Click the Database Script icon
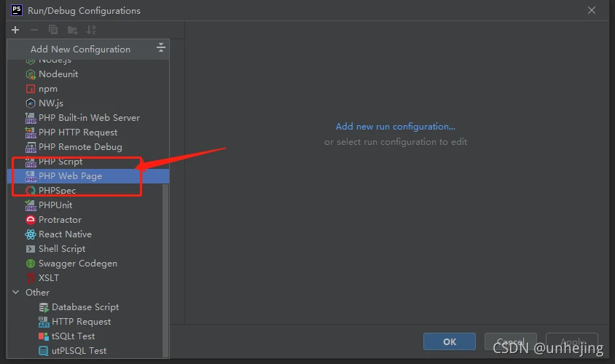Viewport: 615px width, 364px height. tap(44, 307)
